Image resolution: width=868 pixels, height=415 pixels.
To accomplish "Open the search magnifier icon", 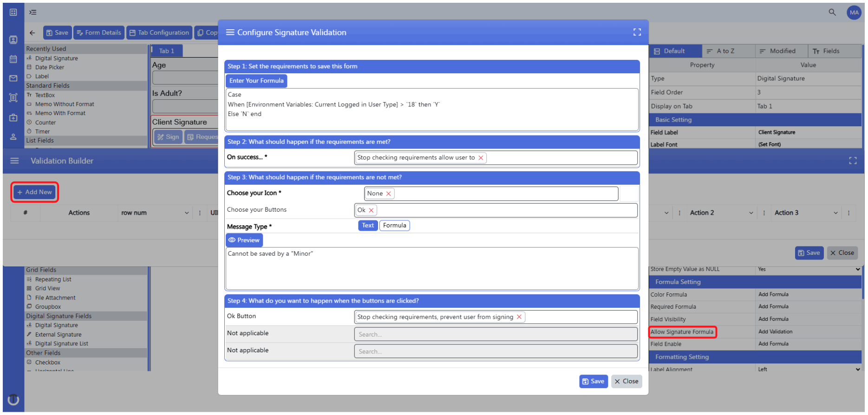I will 832,12.
